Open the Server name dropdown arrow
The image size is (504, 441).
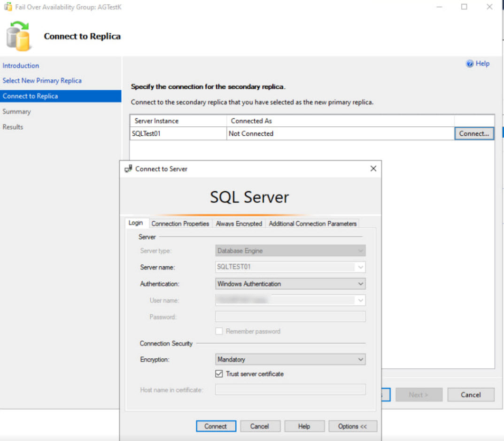[x=360, y=267]
